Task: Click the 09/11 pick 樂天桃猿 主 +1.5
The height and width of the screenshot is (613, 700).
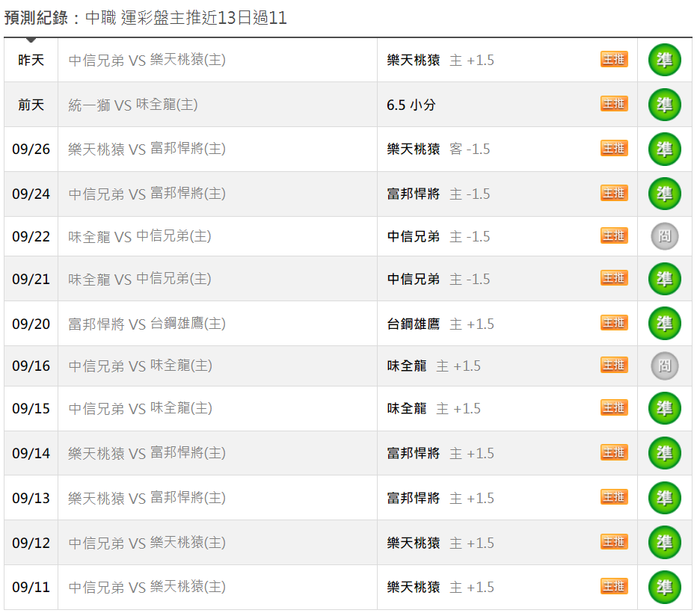Action: 440,587
